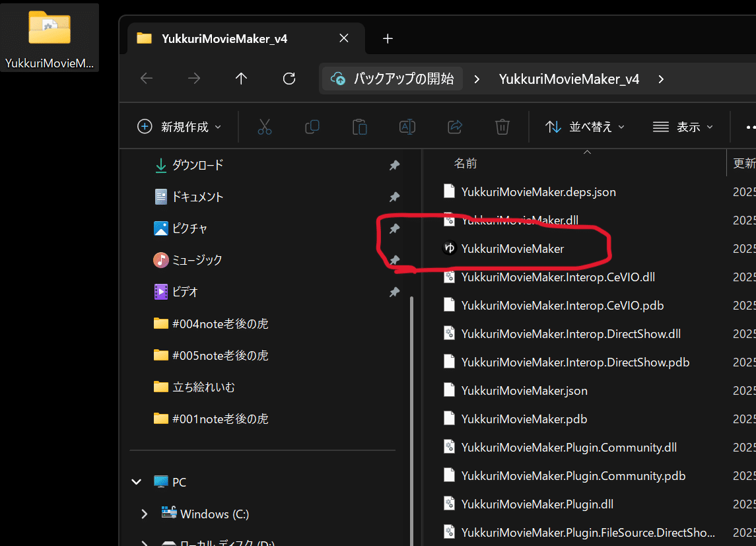
Task: Click the ダウンロード download icon
Action: point(161,165)
